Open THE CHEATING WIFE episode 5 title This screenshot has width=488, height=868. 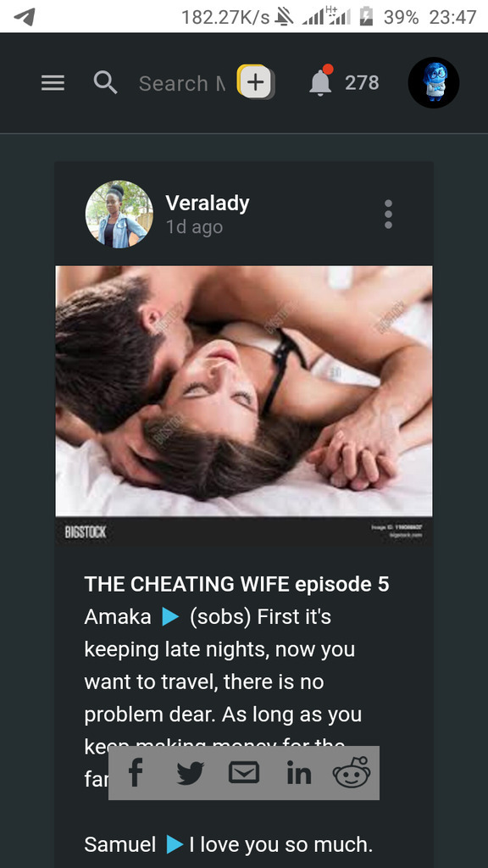coord(237,584)
